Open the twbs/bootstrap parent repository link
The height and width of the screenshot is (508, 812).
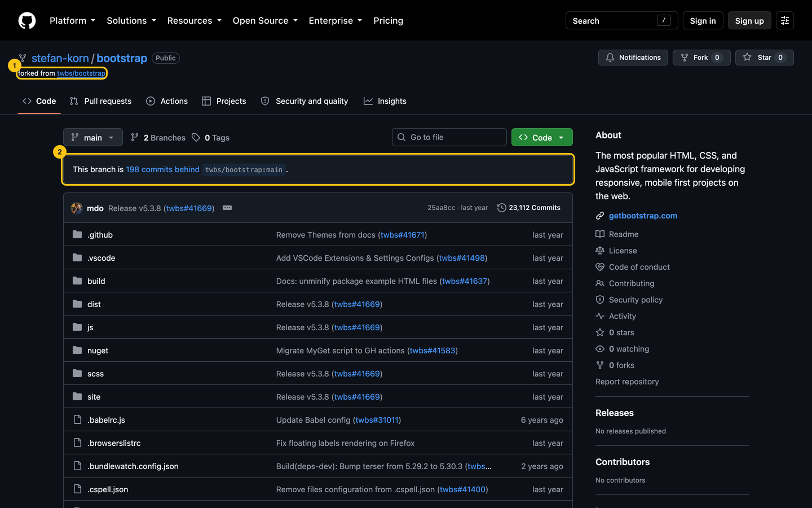click(81, 73)
